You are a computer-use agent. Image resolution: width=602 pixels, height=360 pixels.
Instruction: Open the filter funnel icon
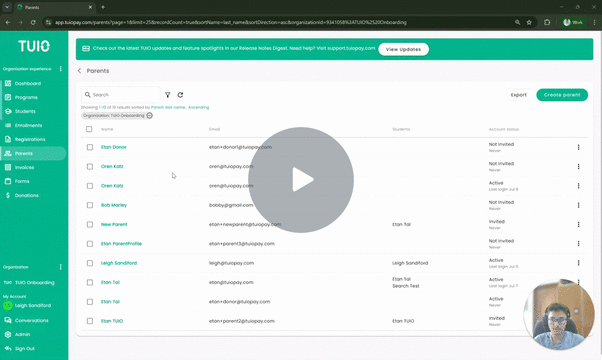(168, 95)
